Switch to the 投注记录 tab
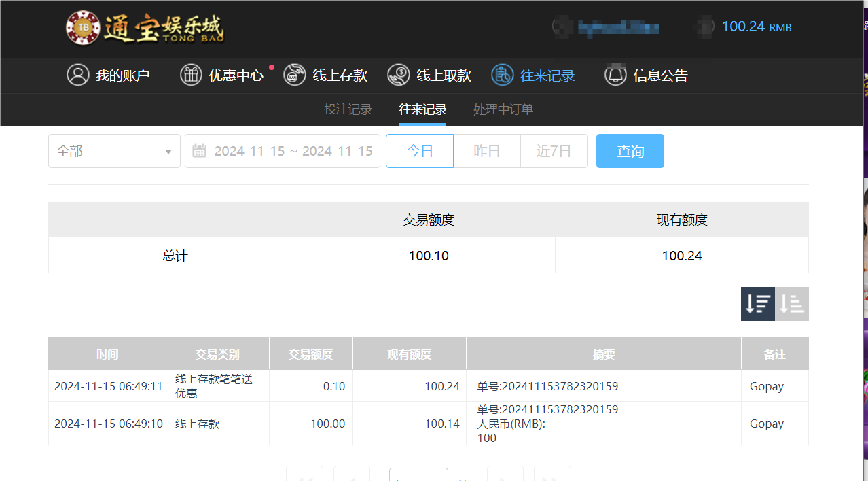The width and height of the screenshot is (868, 482). (x=348, y=109)
